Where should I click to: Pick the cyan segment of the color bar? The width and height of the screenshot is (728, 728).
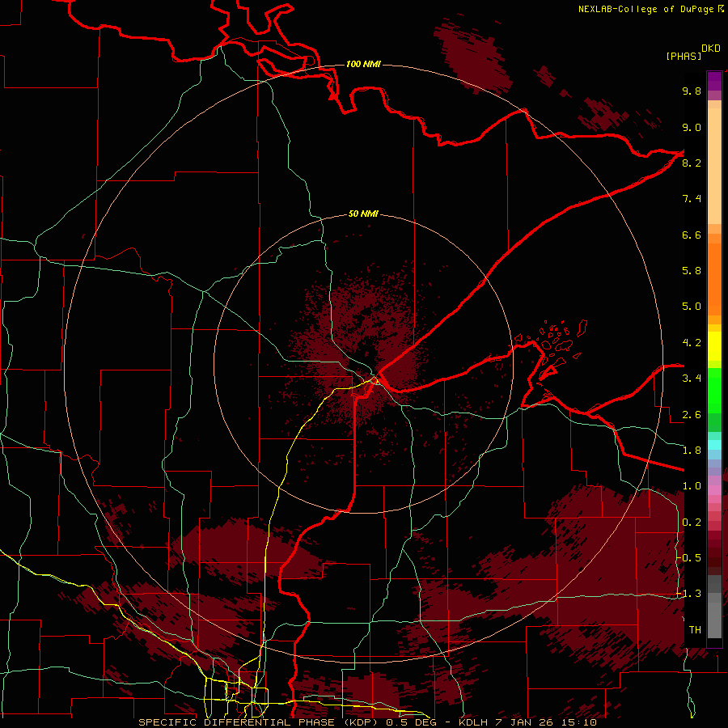(714, 445)
